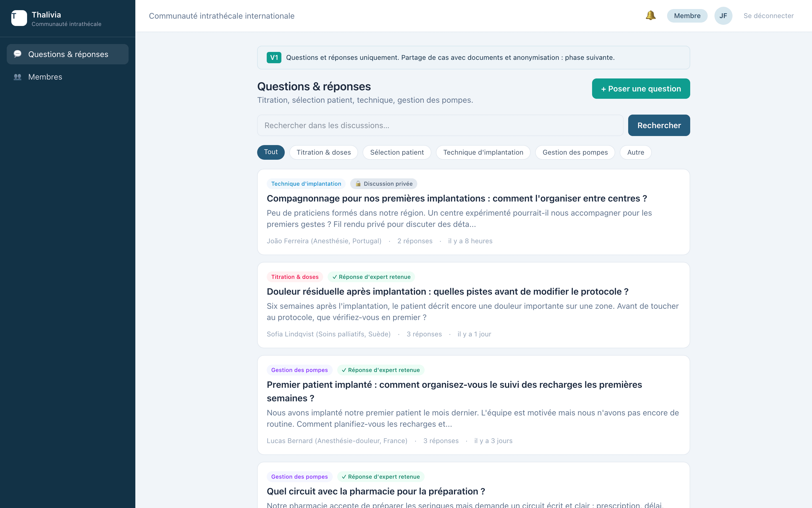Click excerpt starting Nous avons implanté
This screenshot has width=812, height=508.
[473, 418]
